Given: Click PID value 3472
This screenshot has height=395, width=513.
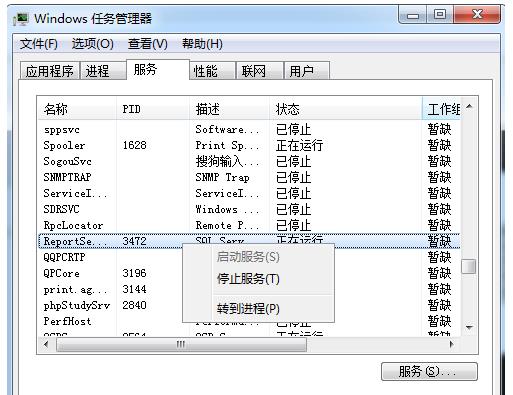Looking at the screenshot, I should click(x=134, y=241).
